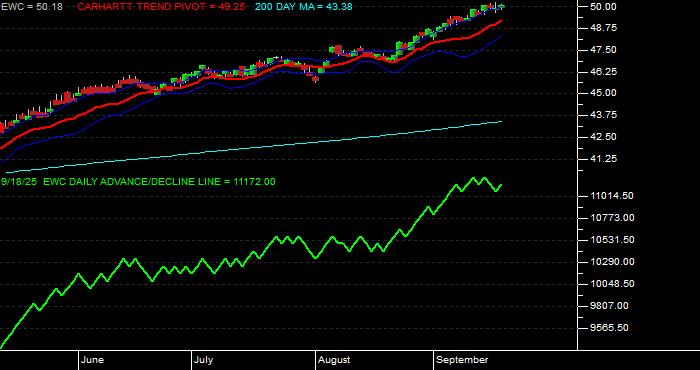Viewport: 700px width, 370px height.
Task: Click the 47.50 price axis value
Action: [x=603, y=50]
